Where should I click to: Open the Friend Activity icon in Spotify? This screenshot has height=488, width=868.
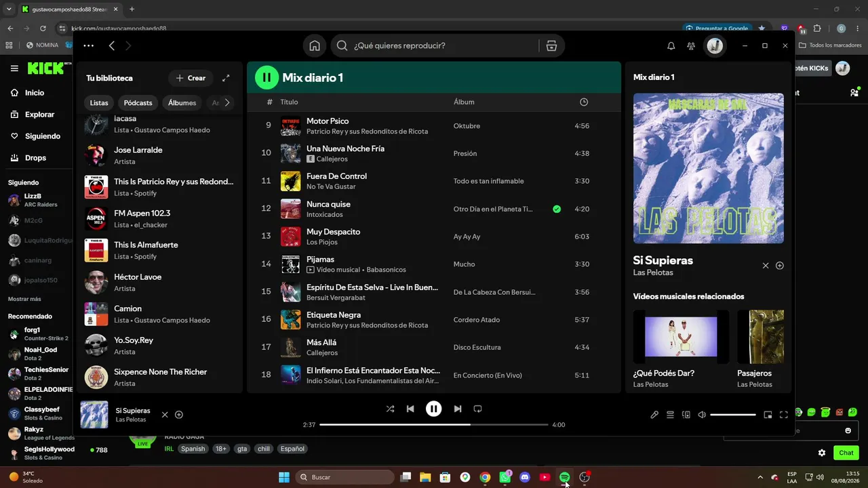click(x=691, y=45)
